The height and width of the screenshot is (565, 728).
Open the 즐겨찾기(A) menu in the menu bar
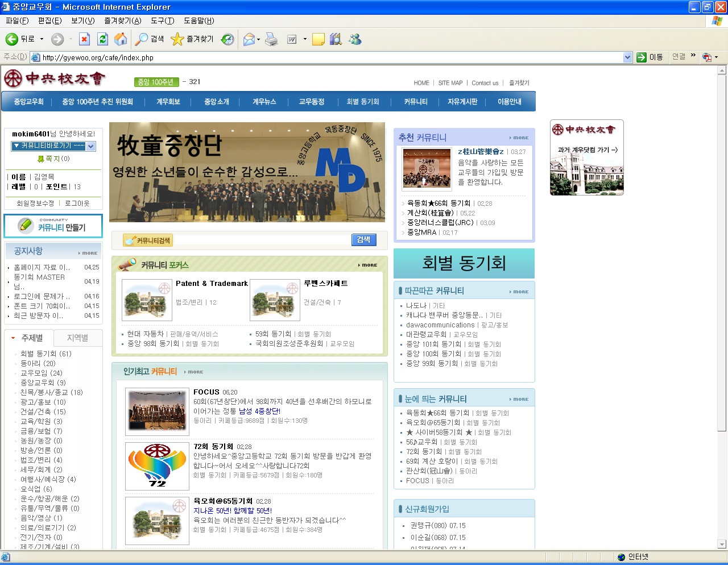coord(122,21)
